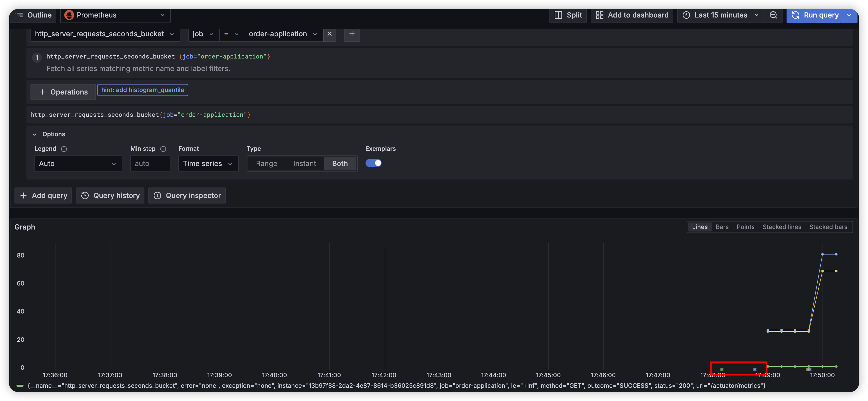Switch graph style to Bars
This screenshot has height=401, width=868.
point(722,227)
